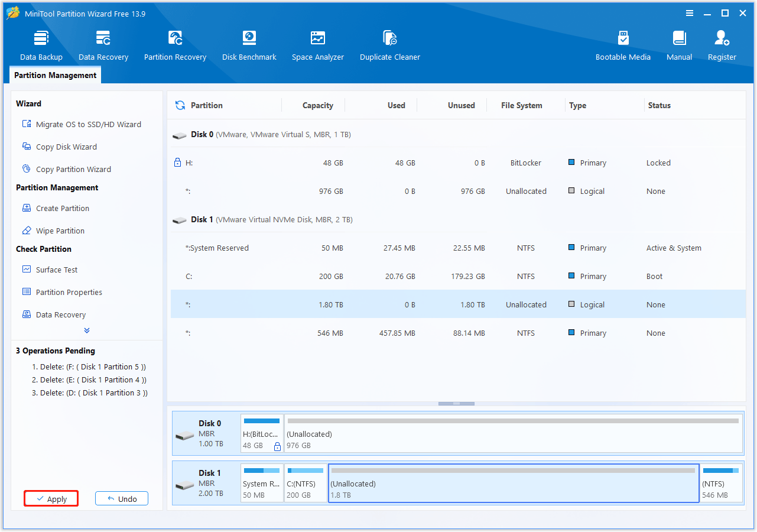Click Apply to execute pending operations
757x532 pixels.
coord(51,499)
